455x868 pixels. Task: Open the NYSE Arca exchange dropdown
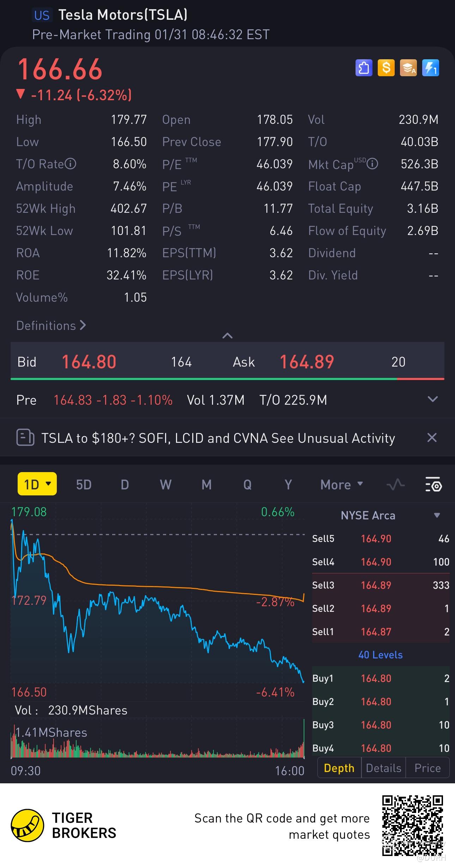coord(437,515)
